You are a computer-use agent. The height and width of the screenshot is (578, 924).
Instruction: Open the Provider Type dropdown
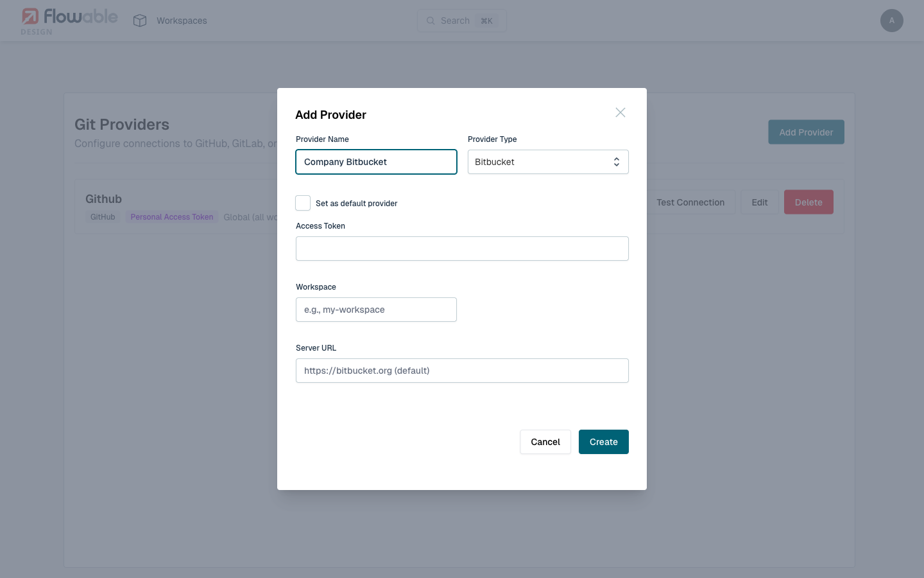click(548, 162)
